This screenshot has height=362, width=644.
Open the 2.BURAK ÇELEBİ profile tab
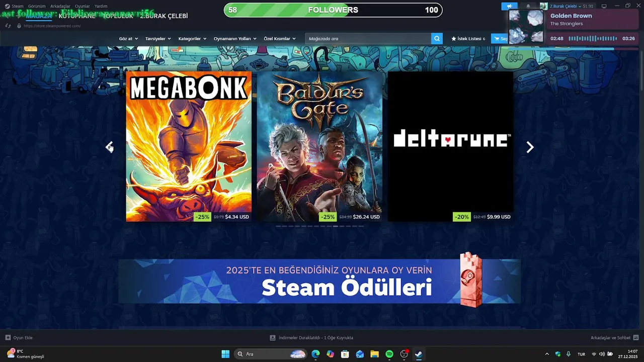point(164,16)
